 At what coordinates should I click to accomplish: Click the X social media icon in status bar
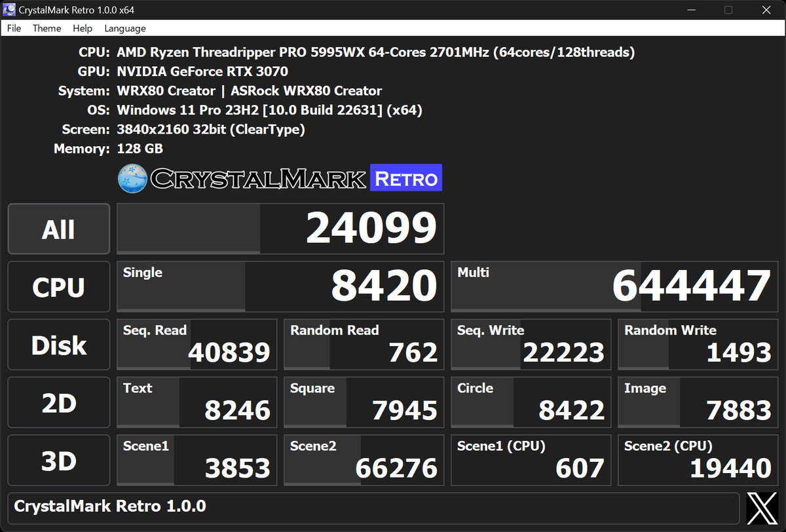[x=761, y=507]
